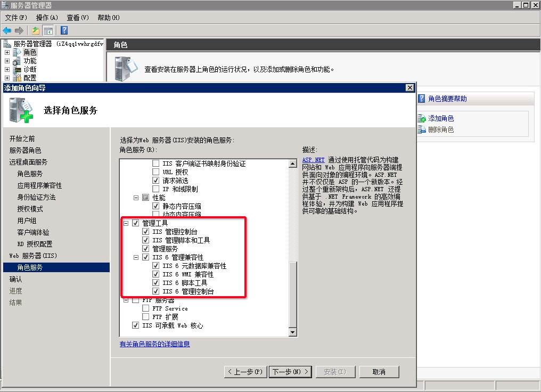Click the Back arrow toolbar icon
The image size is (541, 392).
[x=7, y=31]
